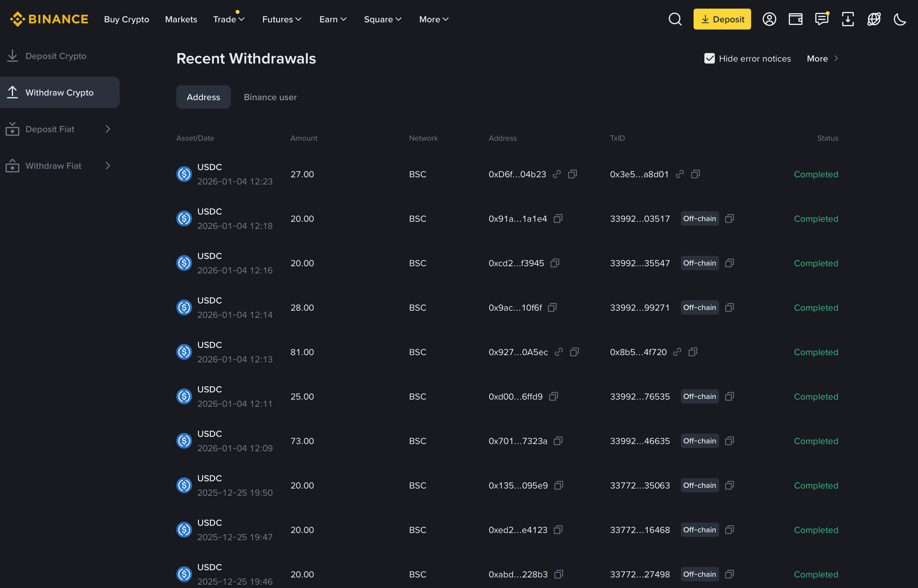Select the Binance user tab
The width and height of the screenshot is (918, 588).
[x=270, y=97]
